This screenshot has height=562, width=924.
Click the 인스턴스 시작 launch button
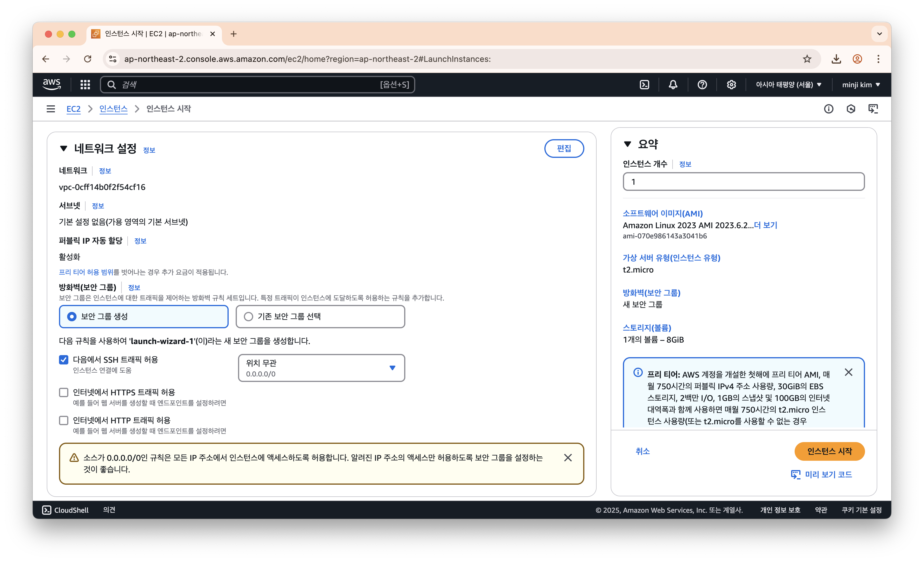[829, 451]
